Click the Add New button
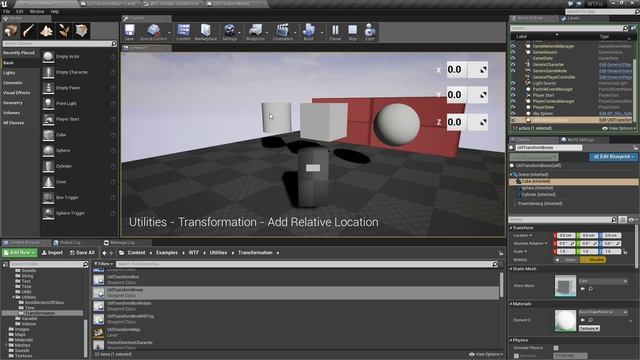 19,253
